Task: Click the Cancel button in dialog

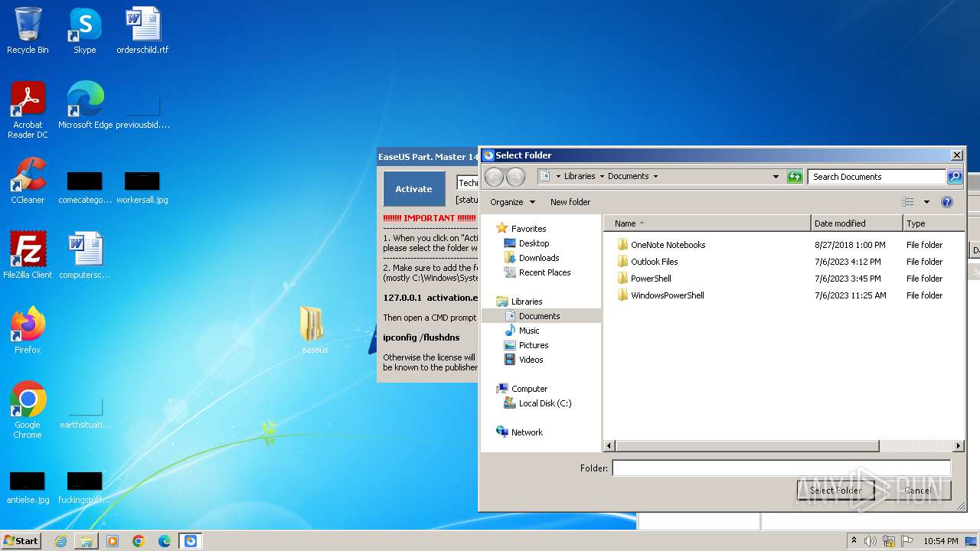Action: pyautogui.click(x=916, y=491)
